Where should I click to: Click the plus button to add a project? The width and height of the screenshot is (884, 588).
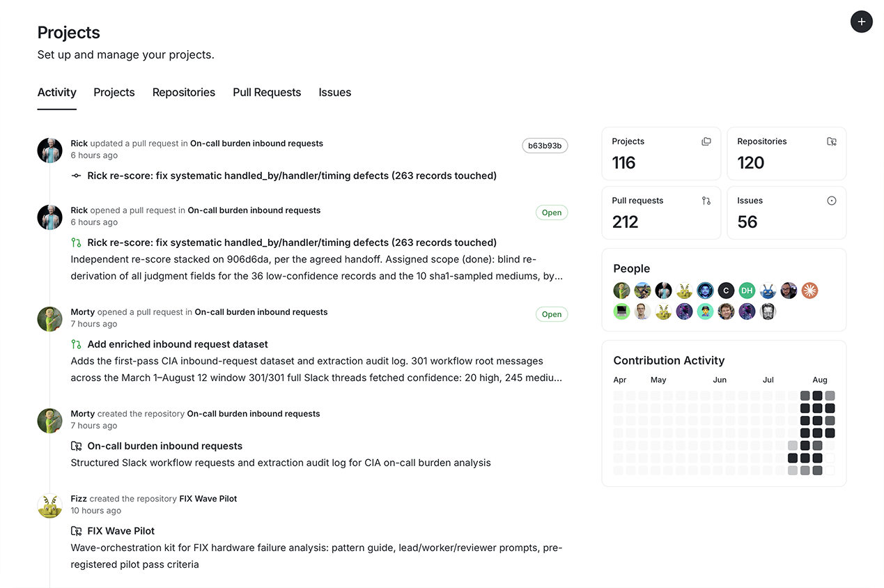861,22
